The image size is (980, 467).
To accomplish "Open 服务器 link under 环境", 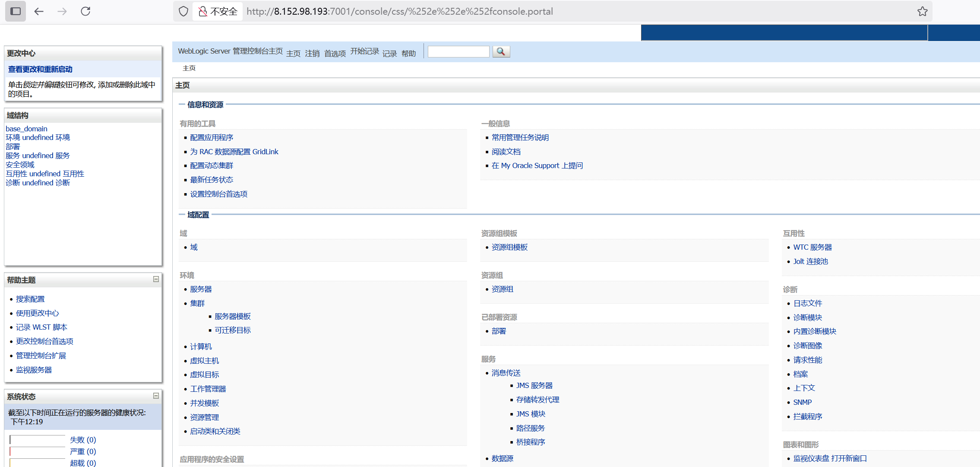I will pyautogui.click(x=201, y=289).
